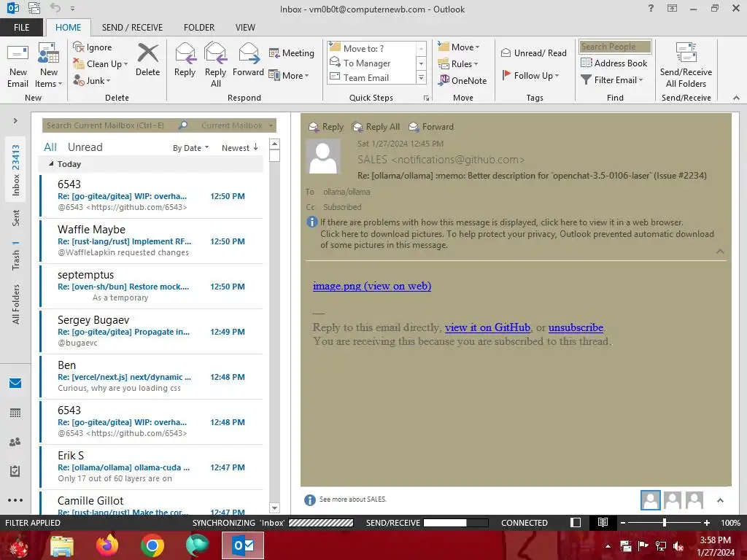Reply with a Meeting request
747x560 pixels.
[x=292, y=52]
